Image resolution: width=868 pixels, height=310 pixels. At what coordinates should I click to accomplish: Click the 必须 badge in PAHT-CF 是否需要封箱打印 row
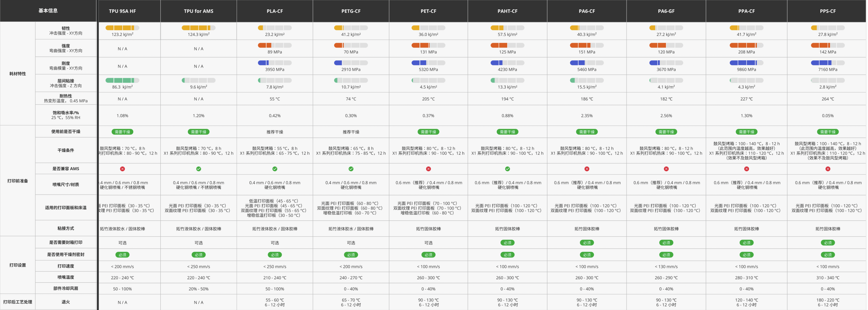click(507, 243)
